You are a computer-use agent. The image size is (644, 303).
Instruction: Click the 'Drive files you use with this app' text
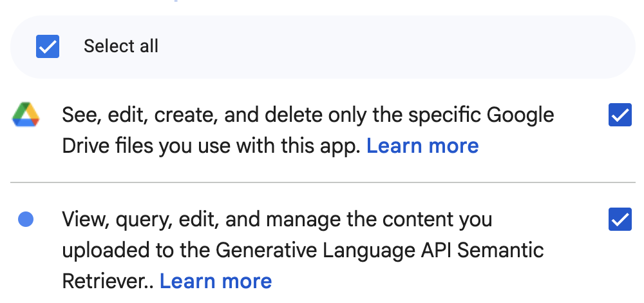211,146
